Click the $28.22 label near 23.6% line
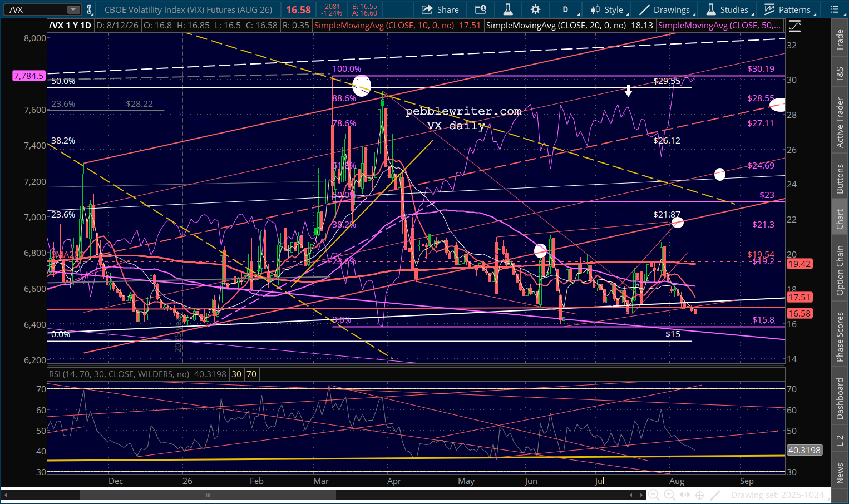The height and width of the screenshot is (504, 849). (139, 104)
